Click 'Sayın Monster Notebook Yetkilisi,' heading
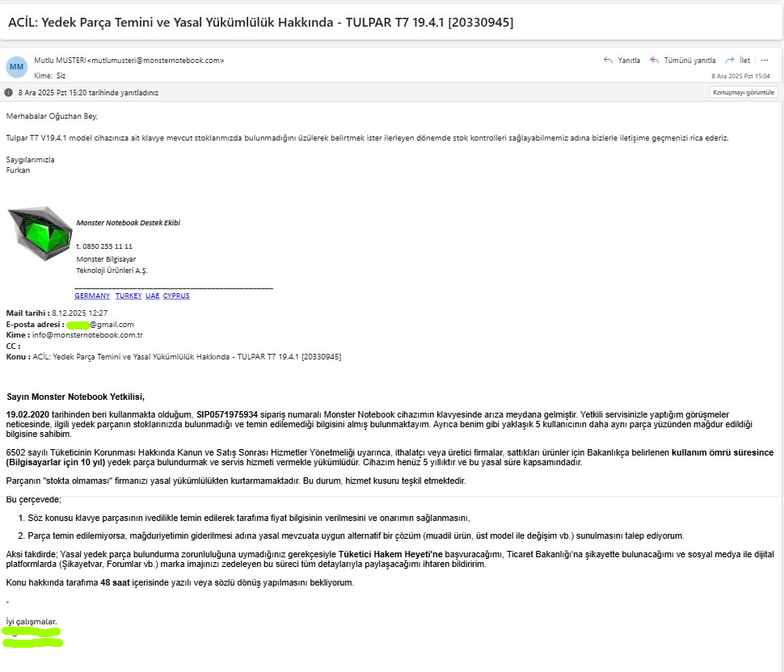 tap(75, 397)
